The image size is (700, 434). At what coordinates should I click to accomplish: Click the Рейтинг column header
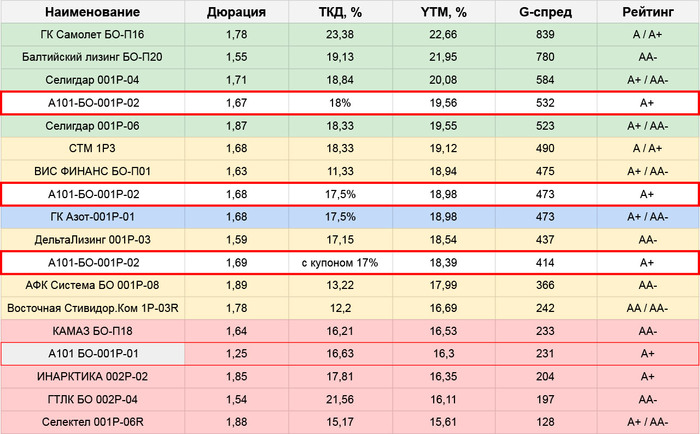(645, 13)
